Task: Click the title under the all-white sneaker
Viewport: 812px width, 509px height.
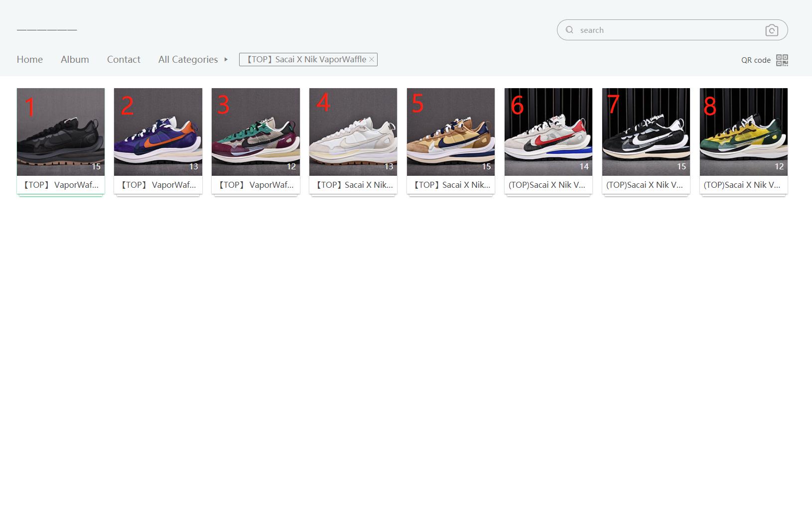Action: (x=353, y=185)
